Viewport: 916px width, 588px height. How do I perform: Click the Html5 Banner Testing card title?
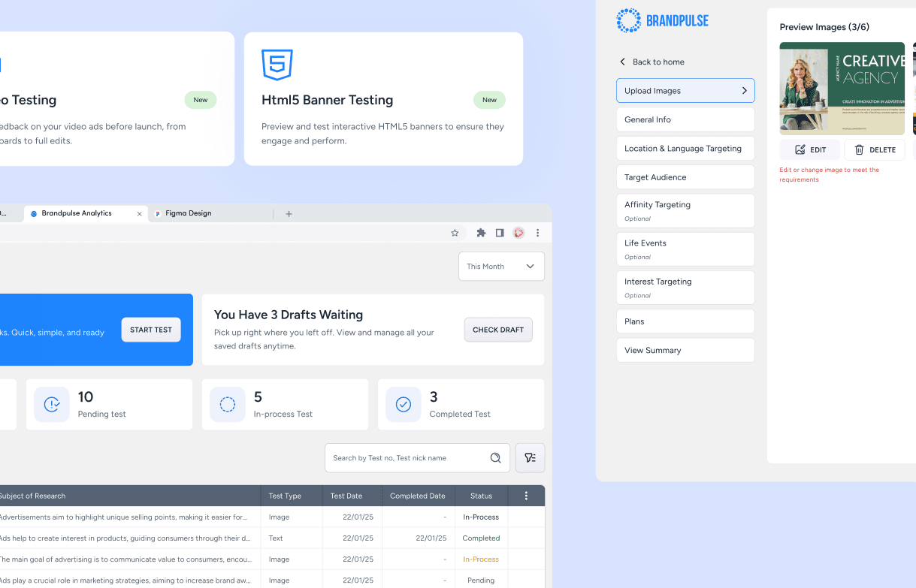328,100
